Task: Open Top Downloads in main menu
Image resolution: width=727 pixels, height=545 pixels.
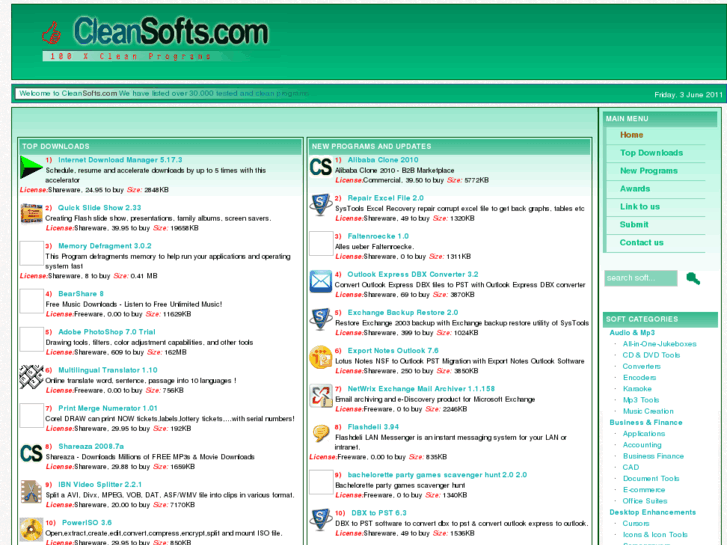Action: click(651, 153)
